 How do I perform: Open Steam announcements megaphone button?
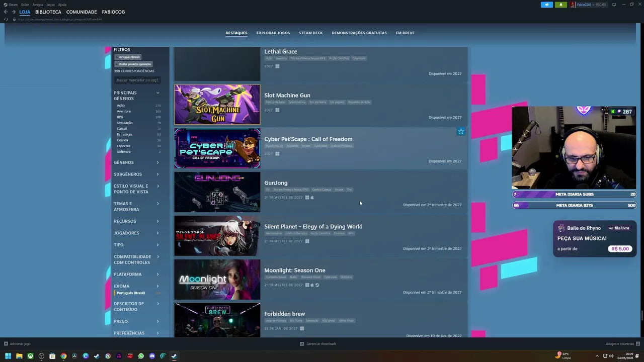[x=547, y=5]
